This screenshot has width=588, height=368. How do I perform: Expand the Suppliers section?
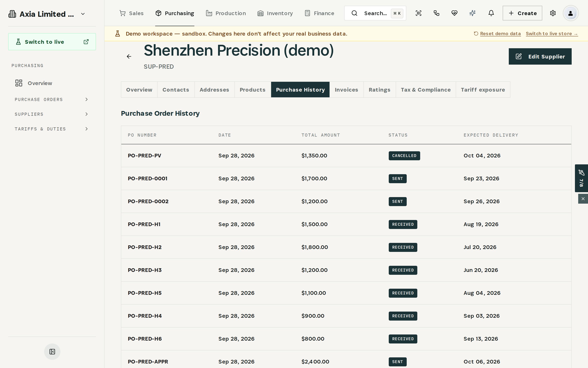pos(52,114)
